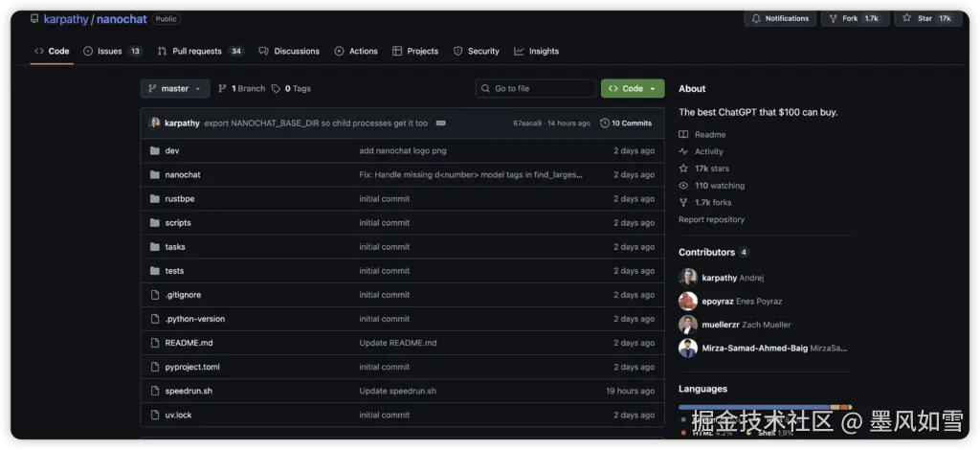This screenshot has width=980, height=450.
Task: Open Activity in About sidebar
Action: click(x=702, y=151)
